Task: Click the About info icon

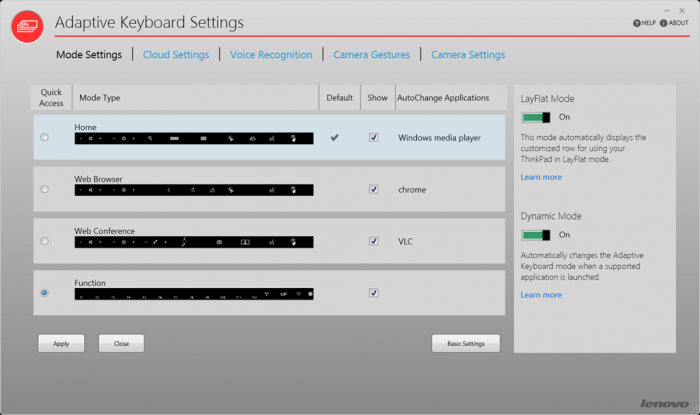Action: (x=662, y=23)
